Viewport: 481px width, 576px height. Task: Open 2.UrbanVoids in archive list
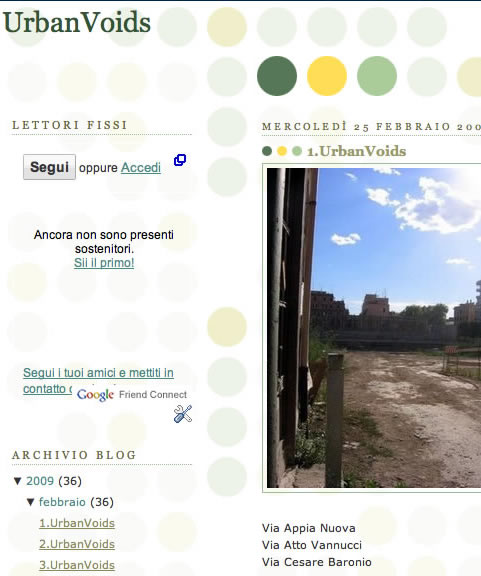tap(77, 544)
